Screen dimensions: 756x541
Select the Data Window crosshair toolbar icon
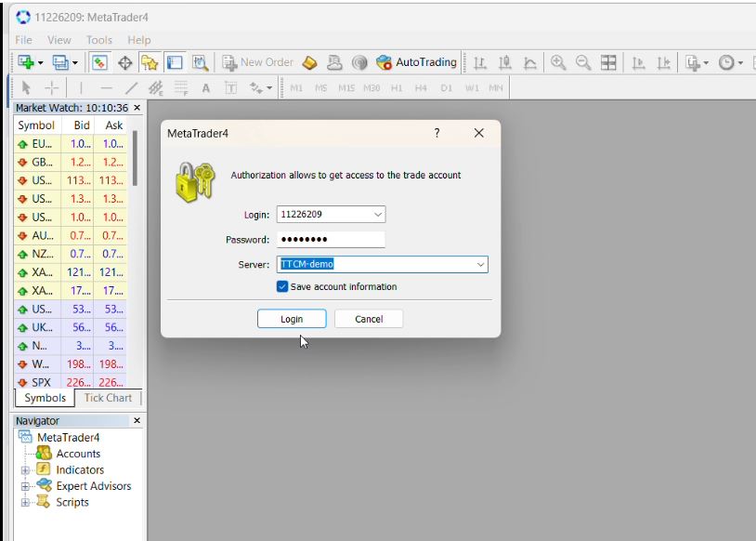124,62
